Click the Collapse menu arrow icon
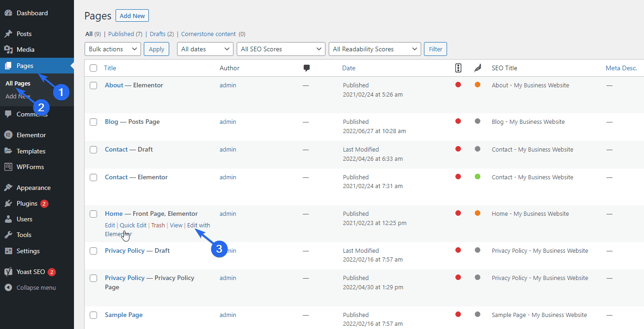This screenshot has width=644, height=329. (8, 287)
